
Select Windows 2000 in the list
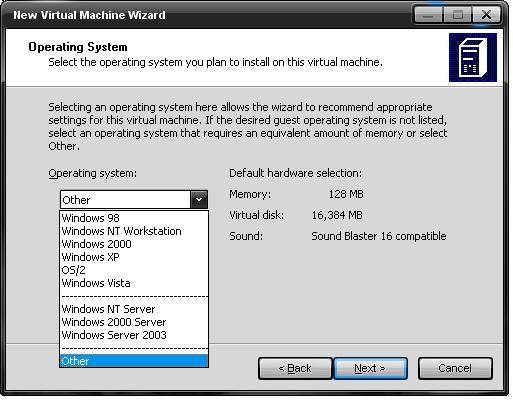click(134, 244)
